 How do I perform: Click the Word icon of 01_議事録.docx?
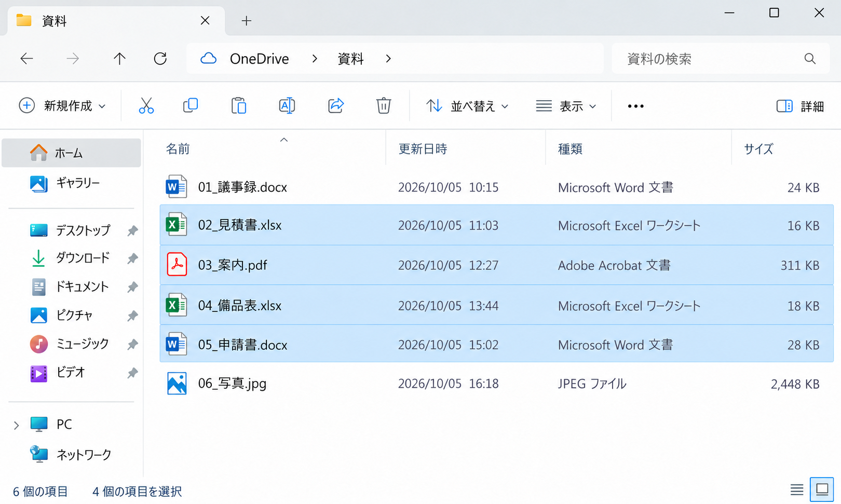(177, 187)
